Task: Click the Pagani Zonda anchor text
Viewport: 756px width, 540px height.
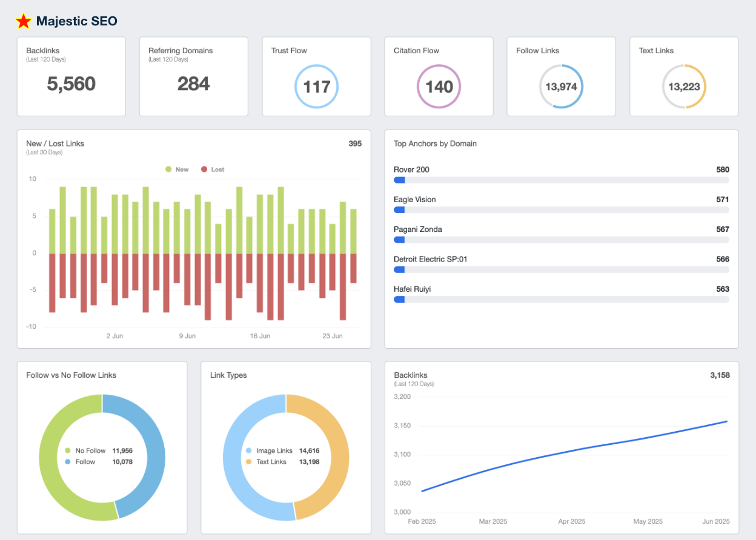Action: coord(417,229)
